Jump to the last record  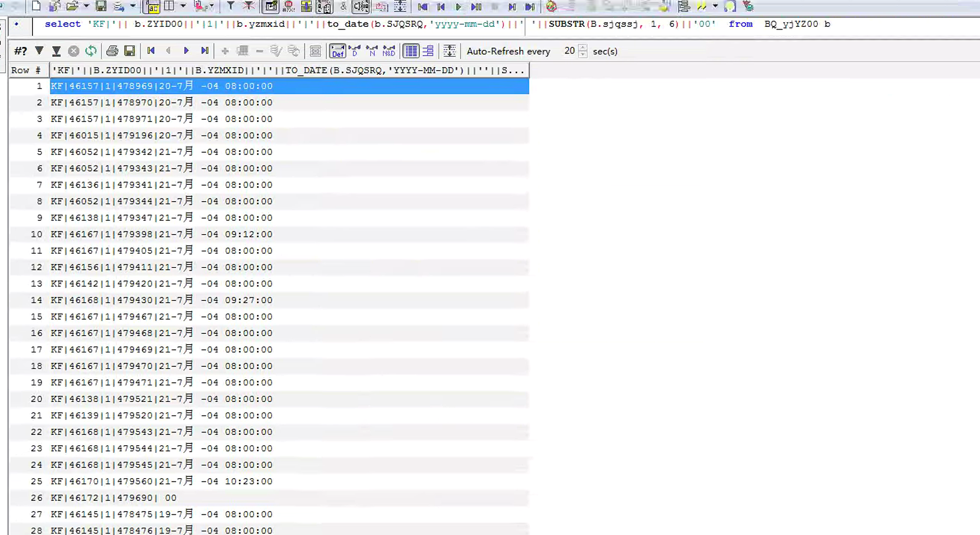coord(204,51)
